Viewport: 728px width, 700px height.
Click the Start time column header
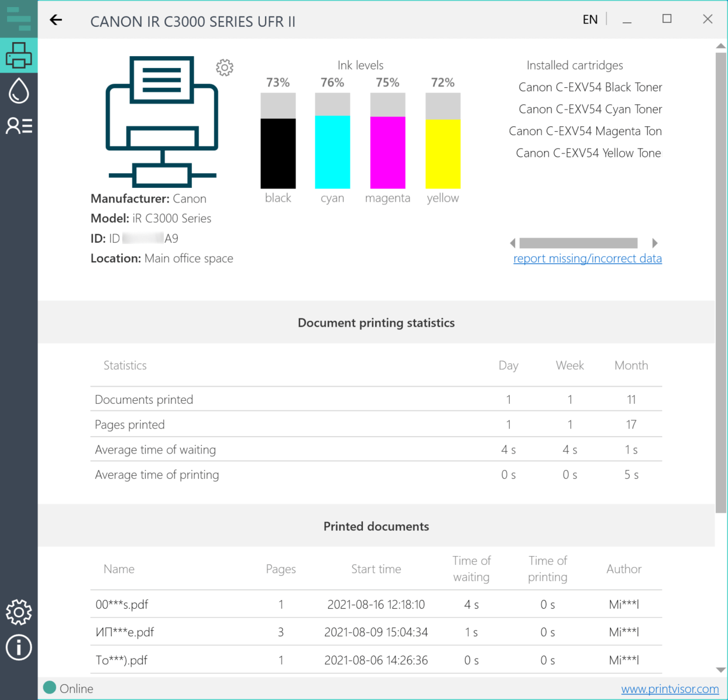click(x=376, y=569)
